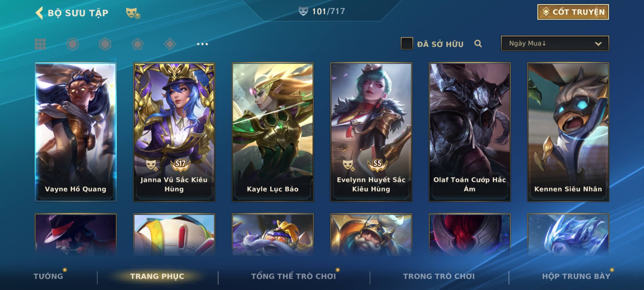Select the Kayle Lục Bảo skin card
Screen dimensions: 644x290
(273, 132)
